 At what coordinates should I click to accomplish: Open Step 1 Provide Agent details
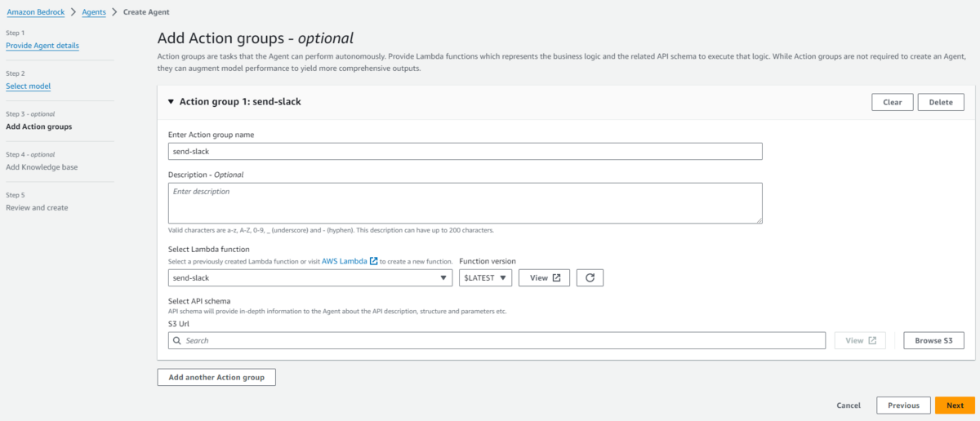click(42, 46)
